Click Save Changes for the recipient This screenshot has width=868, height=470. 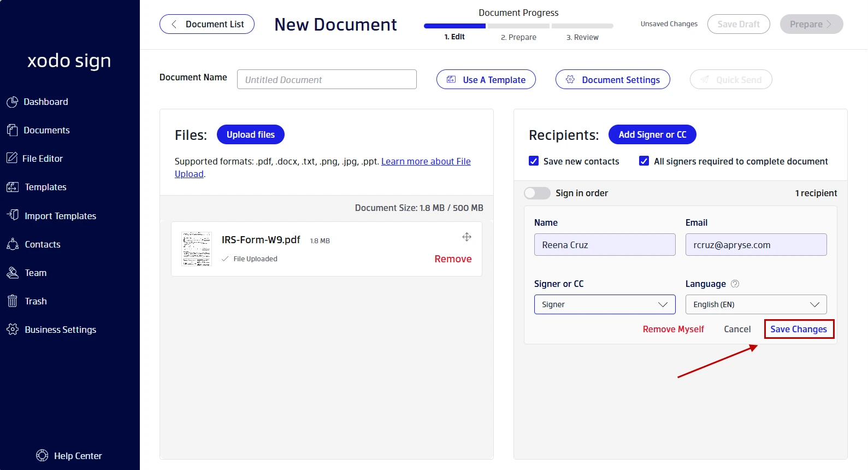click(x=799, y=329)
